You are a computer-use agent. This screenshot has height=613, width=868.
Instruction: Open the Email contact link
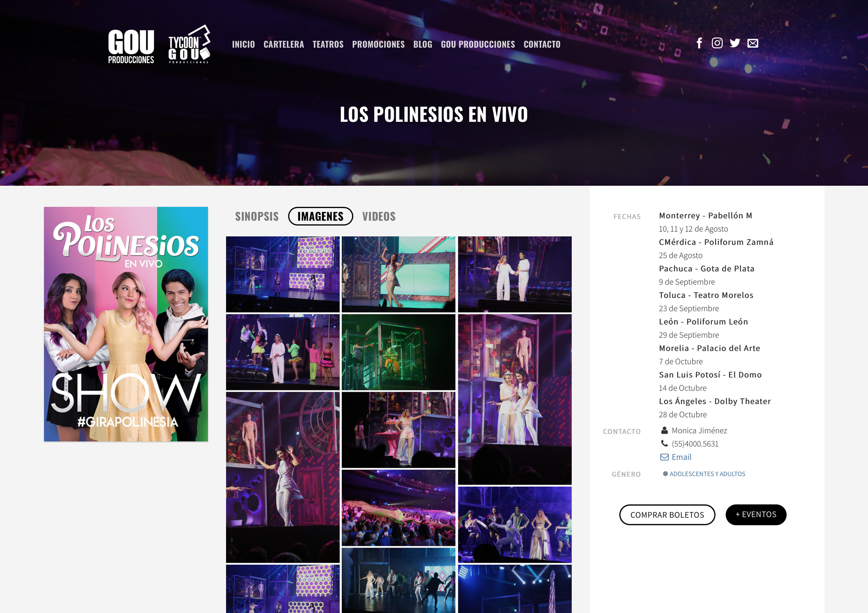pos(682,457)
